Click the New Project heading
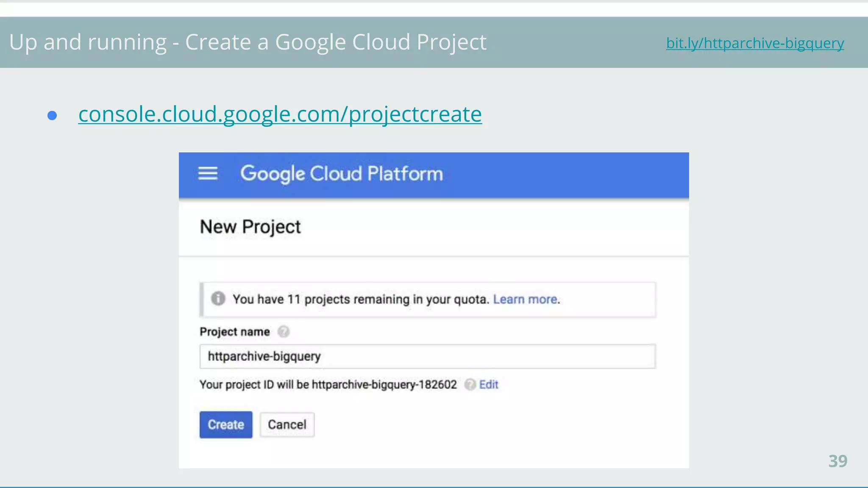The image size is (868, 488). click(x=250, y=227)
